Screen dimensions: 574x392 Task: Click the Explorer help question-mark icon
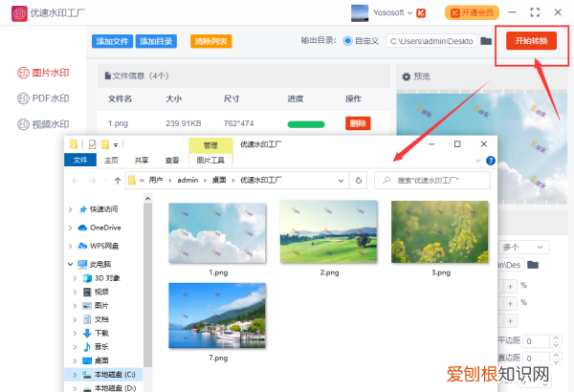coord(491,161)
